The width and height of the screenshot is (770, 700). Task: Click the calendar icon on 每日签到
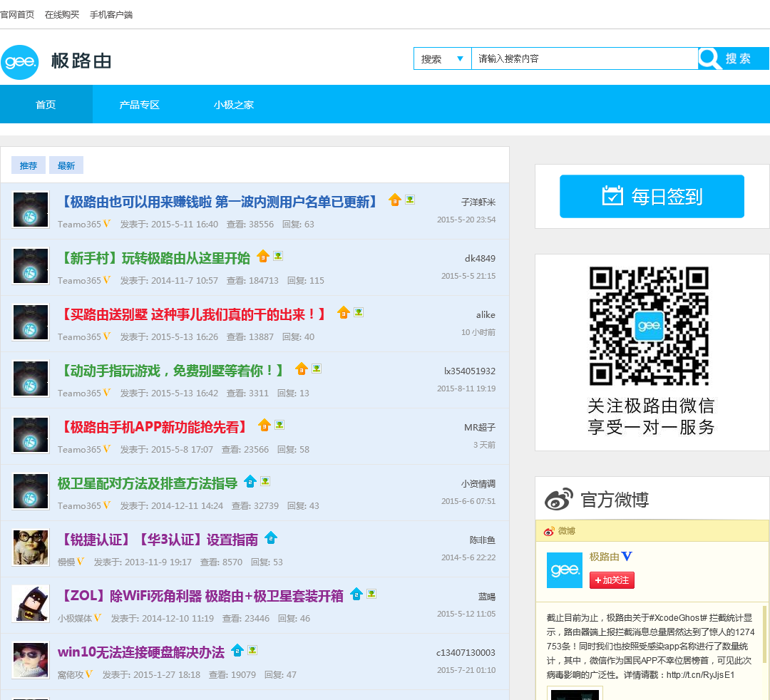click(x=612, y=195)
